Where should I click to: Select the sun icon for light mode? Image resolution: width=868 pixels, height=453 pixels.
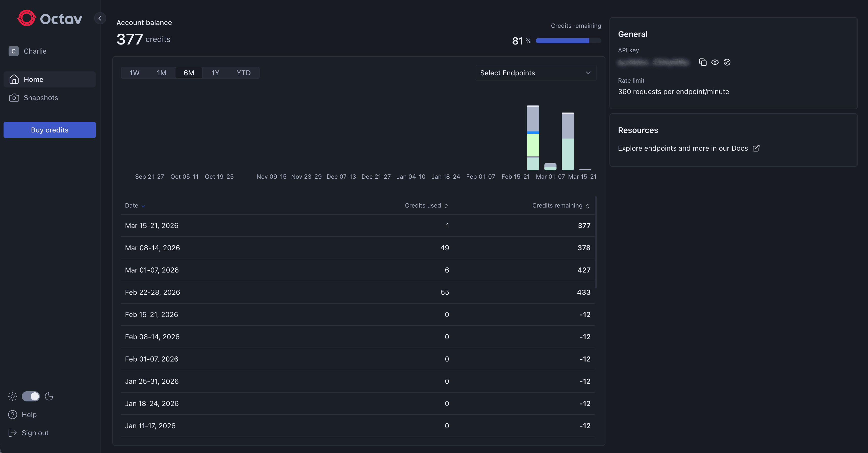[x=12, y=397]
